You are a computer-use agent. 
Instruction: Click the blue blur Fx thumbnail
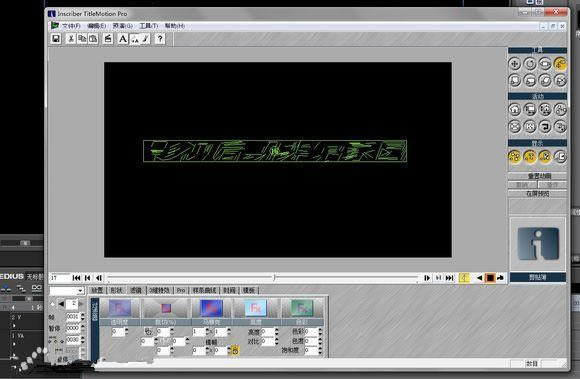pyautogui.click(x=211, y=308)
